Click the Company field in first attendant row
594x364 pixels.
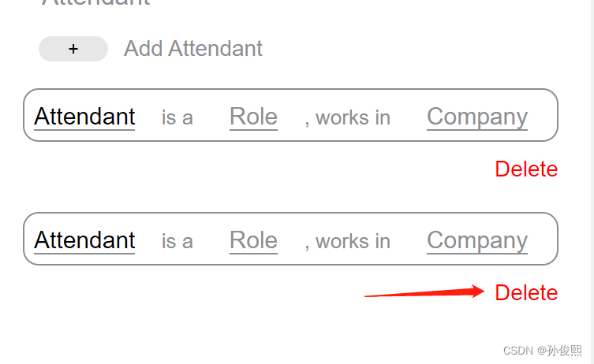(476, 117)
